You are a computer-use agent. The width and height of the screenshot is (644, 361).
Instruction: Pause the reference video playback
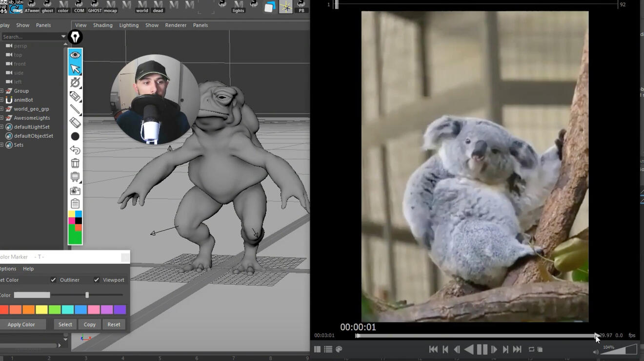click(482, 349)
